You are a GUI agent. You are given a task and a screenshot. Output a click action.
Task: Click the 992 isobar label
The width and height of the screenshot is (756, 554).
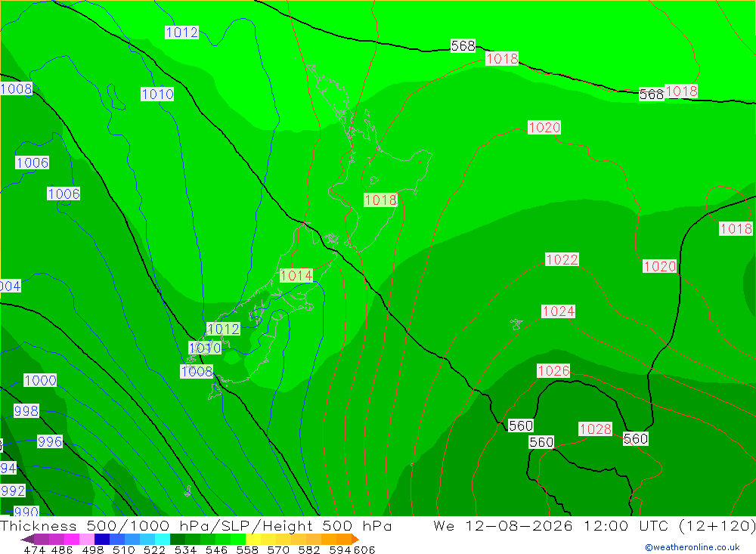[x=13, y=491]
